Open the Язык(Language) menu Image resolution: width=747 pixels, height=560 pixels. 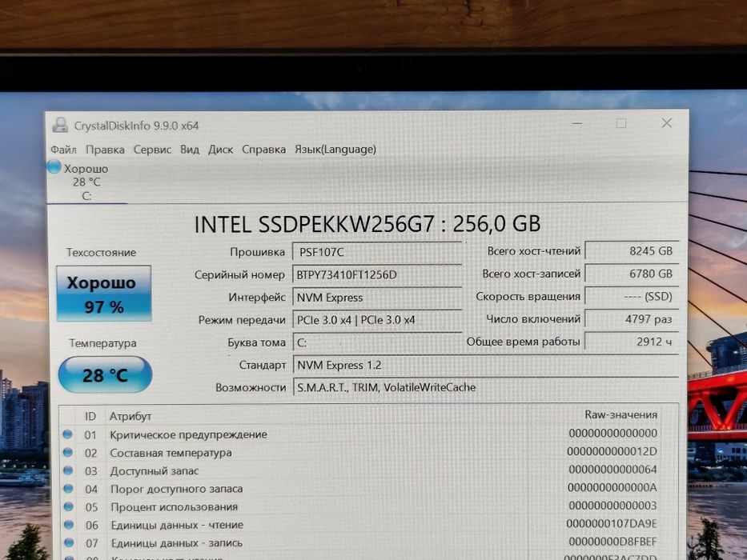click(335, 150)
